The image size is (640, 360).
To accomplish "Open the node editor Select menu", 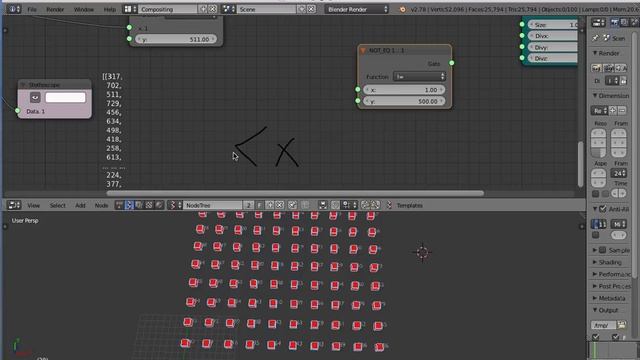I will tap(58, 205).
